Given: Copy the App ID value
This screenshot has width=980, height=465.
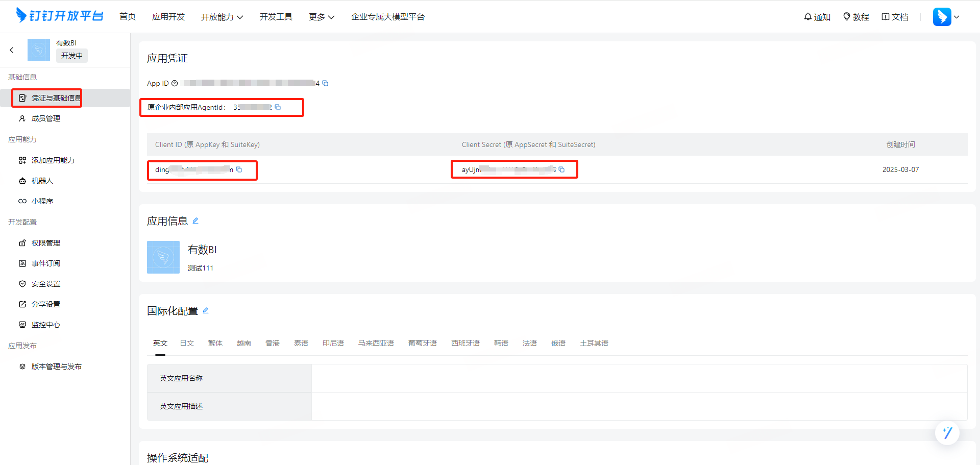Looking at the screenshot, I should [325, 83].
